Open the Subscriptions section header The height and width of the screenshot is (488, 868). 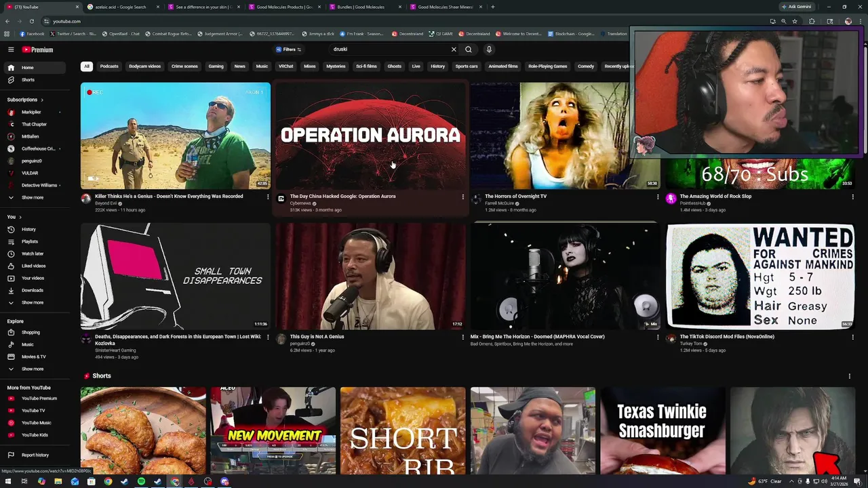tap(25, 100)
